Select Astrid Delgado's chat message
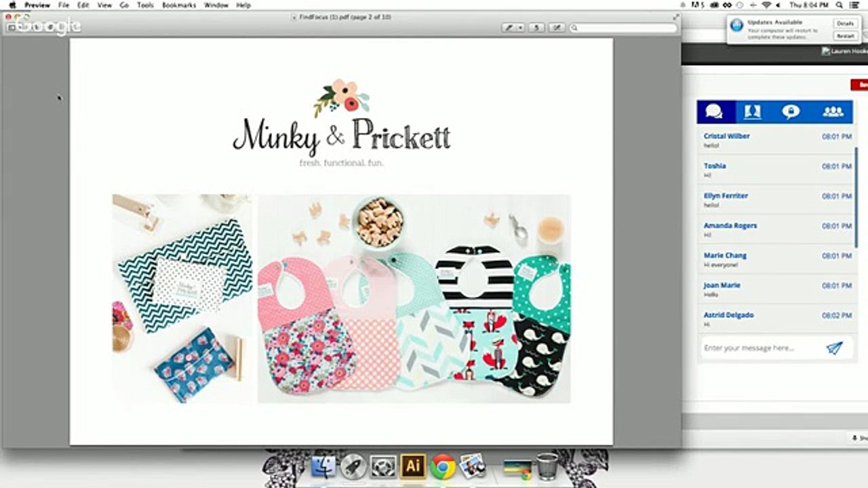The image size is (868, 488). (x=777, y=319)
